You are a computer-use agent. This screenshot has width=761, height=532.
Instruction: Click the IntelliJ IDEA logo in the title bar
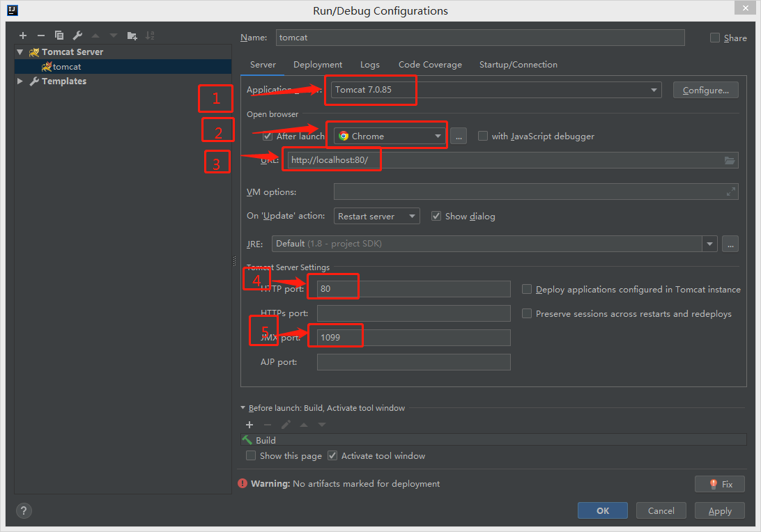coord(13,10)
